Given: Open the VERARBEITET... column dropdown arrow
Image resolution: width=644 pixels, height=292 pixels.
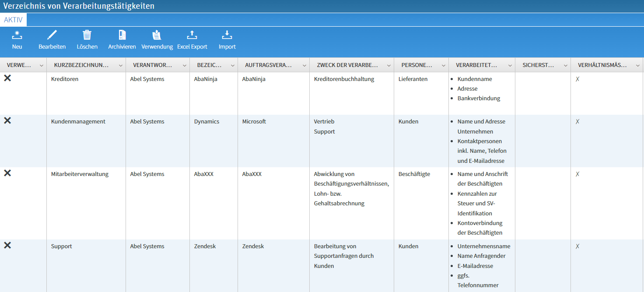Looking at the screenshot, I should click(510, 65).
